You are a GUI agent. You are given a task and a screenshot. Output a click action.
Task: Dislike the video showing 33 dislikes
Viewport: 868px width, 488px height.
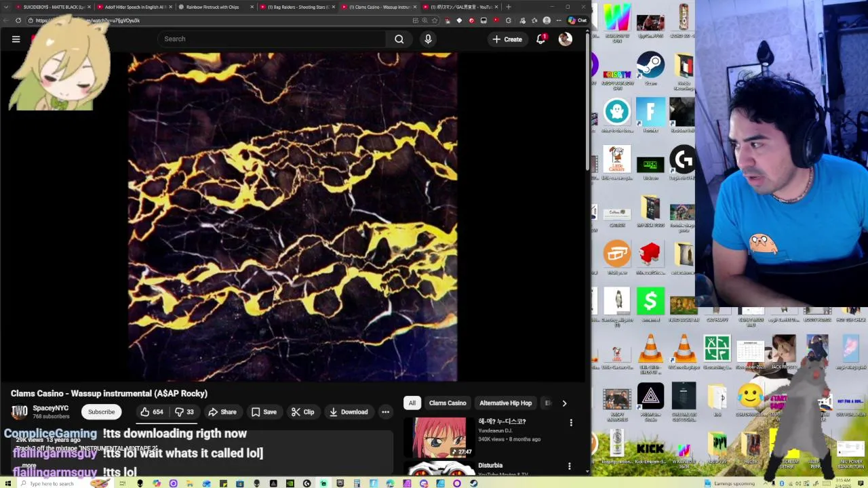184,411
